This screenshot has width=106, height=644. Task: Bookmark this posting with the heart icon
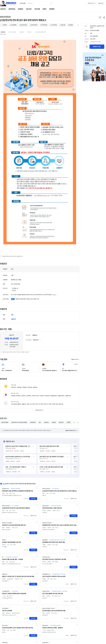100,18
